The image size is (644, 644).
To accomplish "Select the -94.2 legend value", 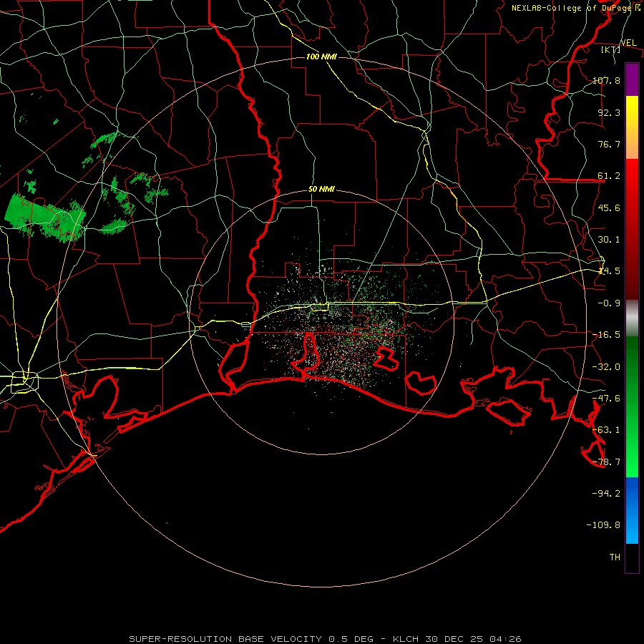I will (606, 494).
